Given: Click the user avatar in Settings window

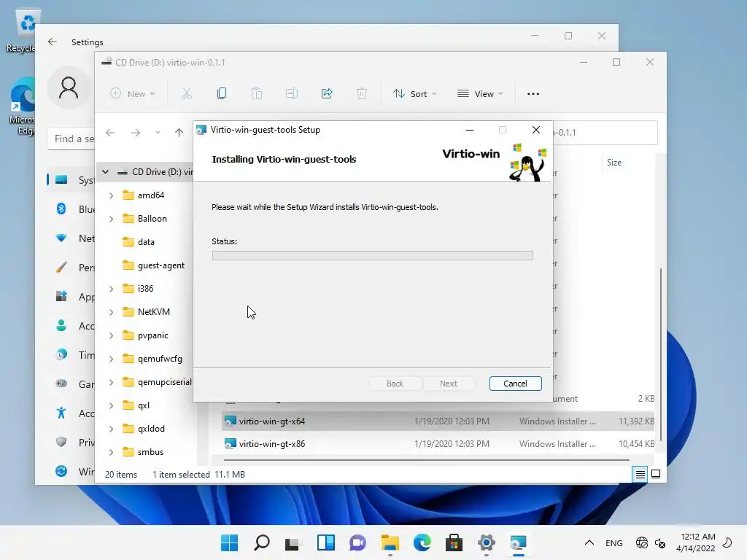Looking at the screenshot, I should (x=69, y=88).
